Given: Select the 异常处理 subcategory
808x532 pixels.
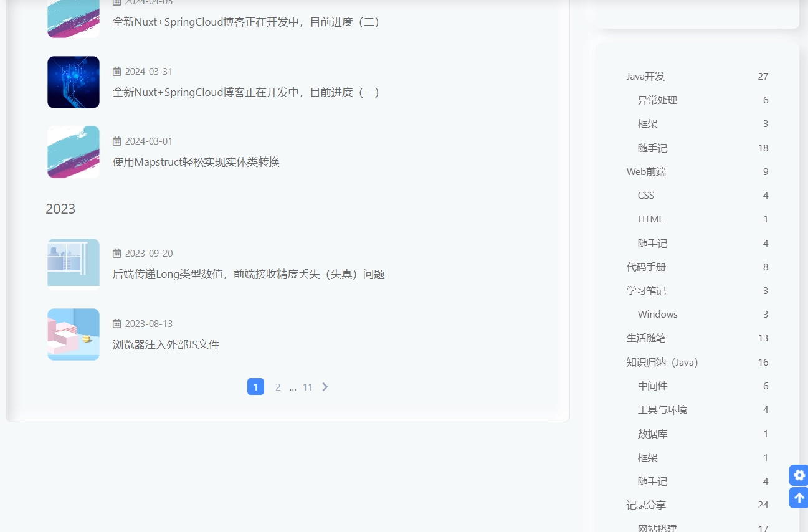Looking at the screenshot, I should coord(657,100).
